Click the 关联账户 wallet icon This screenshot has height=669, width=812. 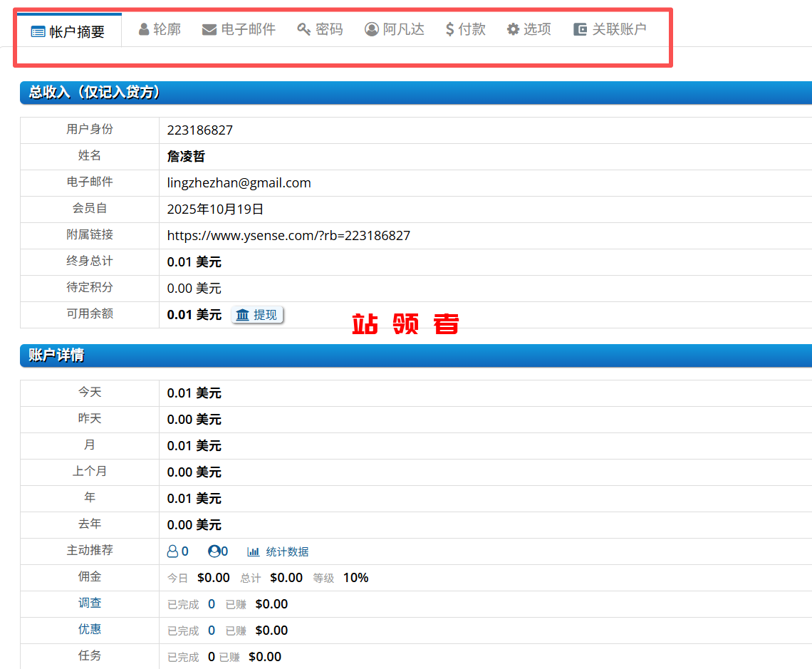(x=581, y=29)
